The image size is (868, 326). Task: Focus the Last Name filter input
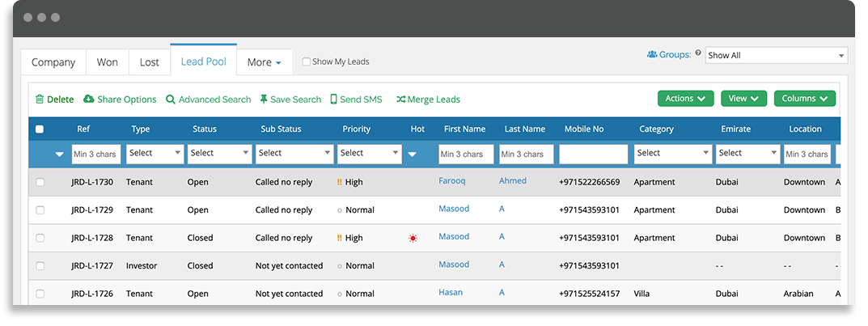tap(527, 154)
